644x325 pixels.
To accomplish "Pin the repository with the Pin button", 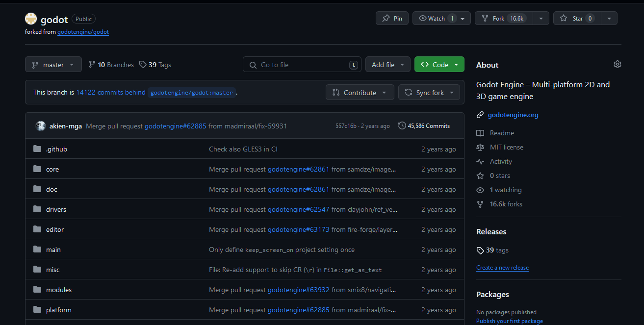I will coord(392,18).
